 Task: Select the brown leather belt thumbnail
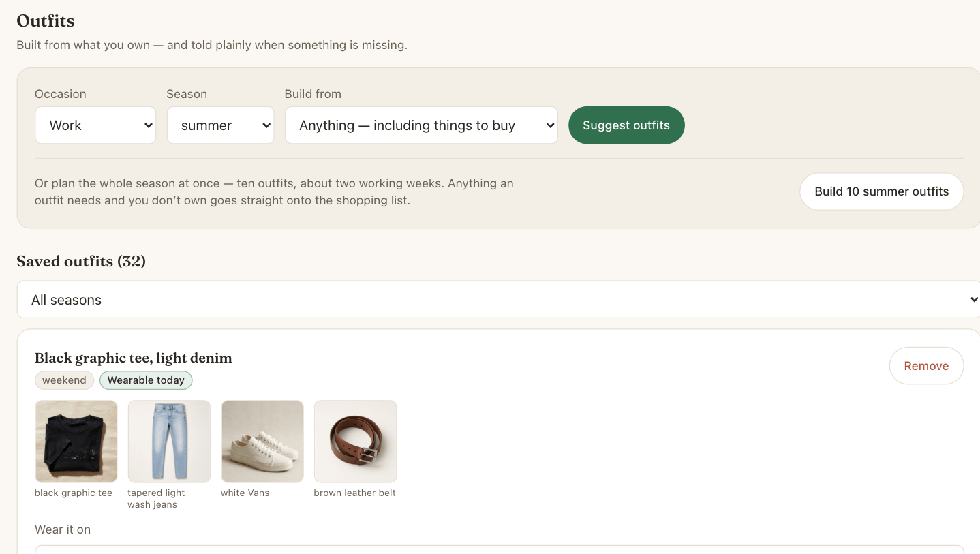click(355, 442)
